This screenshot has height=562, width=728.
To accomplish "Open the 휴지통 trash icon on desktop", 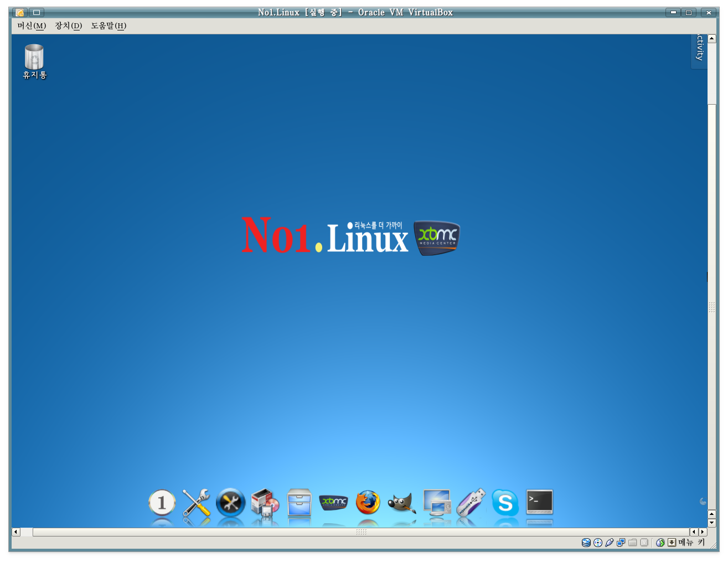I will (x=34, y=61).
